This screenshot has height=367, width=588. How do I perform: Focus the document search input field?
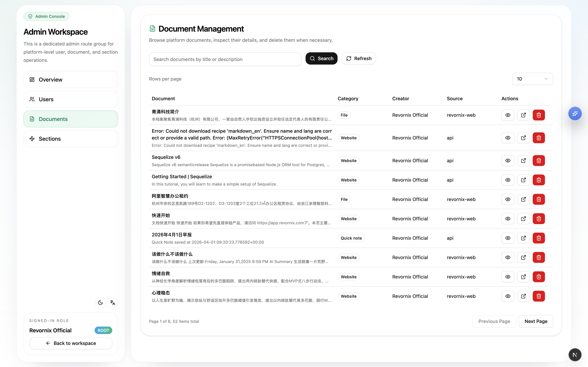click(225, 59)
